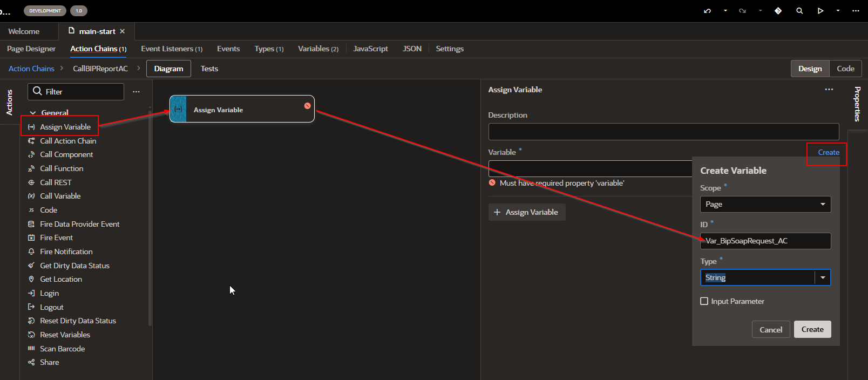The height and width of the screenshot is (380, 868).
Task: Click the Filter actions search field
Action: 76,92
